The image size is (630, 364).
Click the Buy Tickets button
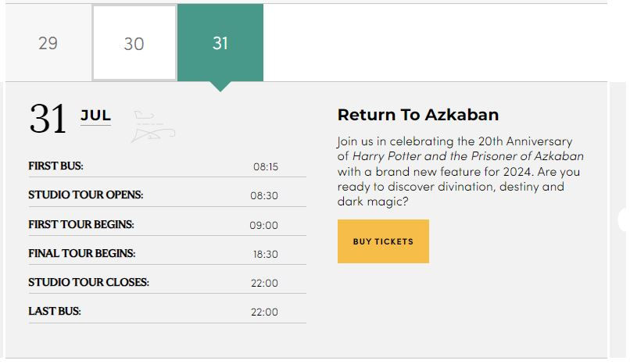[383, 241]
